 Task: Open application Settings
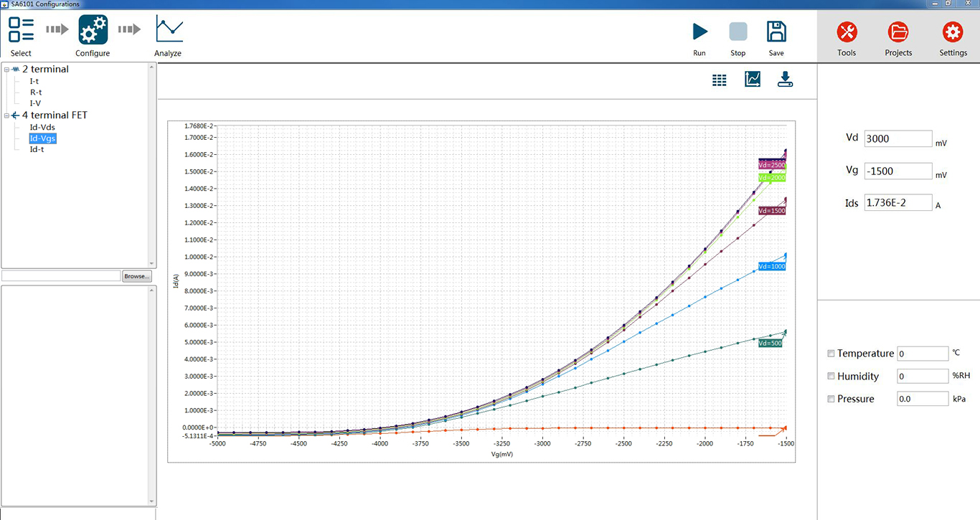point(953,32)
